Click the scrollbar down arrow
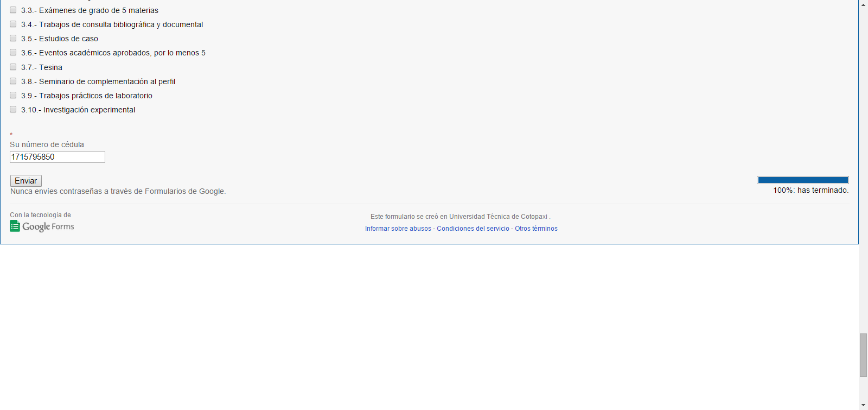This screenshot has height=410, width=868. pyautogui.click(x=863, y=406)
